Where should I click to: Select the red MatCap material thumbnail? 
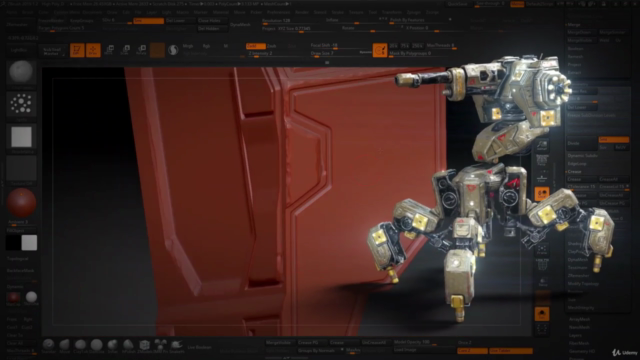click(13, 298)
